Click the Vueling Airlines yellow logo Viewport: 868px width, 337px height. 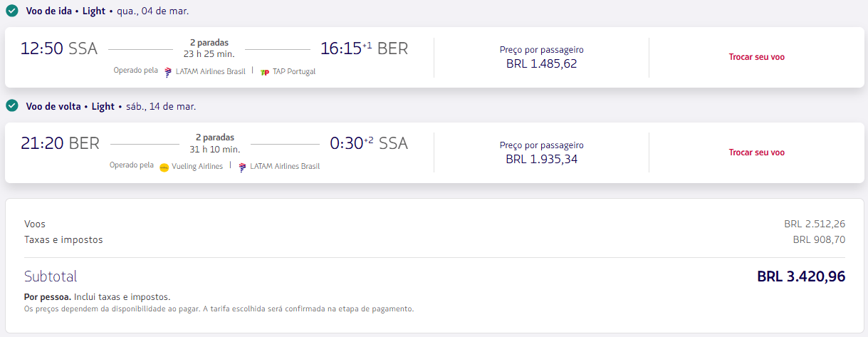[x=164, y=167]
